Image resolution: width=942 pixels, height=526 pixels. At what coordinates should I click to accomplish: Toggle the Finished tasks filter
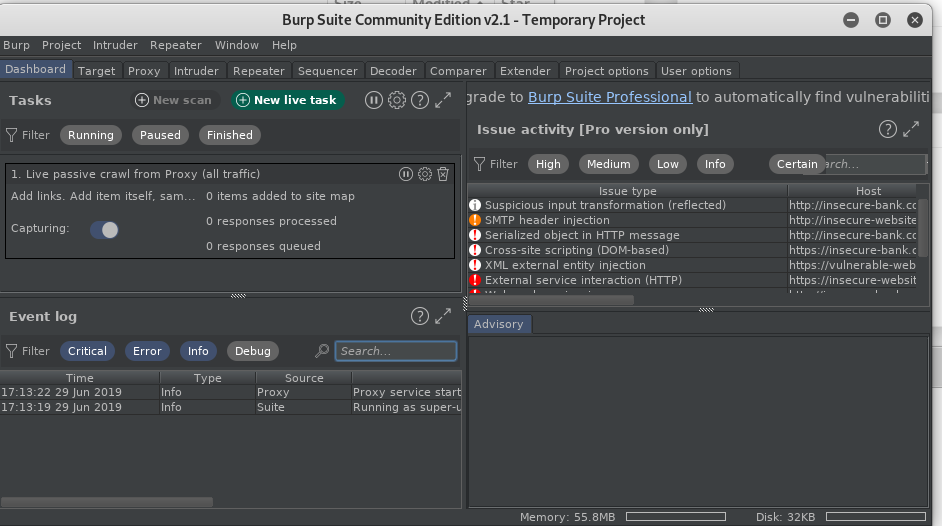(230, 135)
